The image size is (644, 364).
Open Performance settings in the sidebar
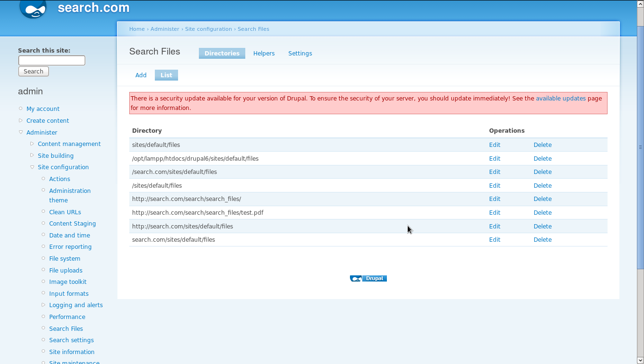(67, 317)
